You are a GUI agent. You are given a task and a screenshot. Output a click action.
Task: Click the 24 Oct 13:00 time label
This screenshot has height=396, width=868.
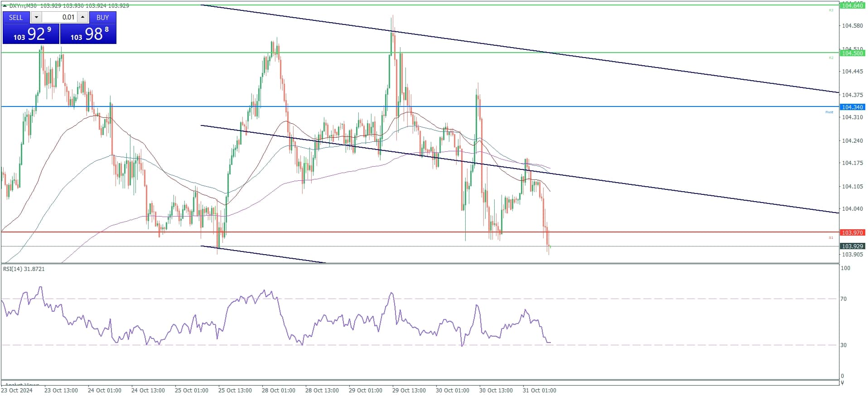pyautogui.click(x=148, y=391)
